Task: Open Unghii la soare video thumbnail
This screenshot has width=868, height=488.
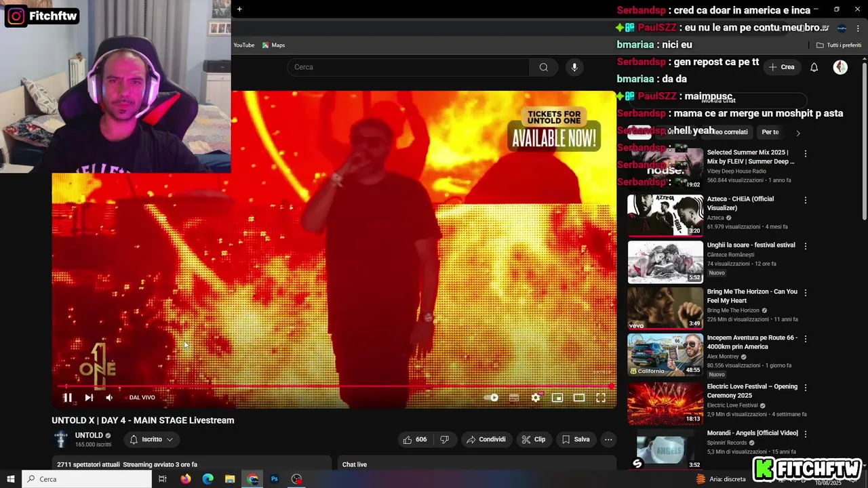Action: [x=665, y=262]
